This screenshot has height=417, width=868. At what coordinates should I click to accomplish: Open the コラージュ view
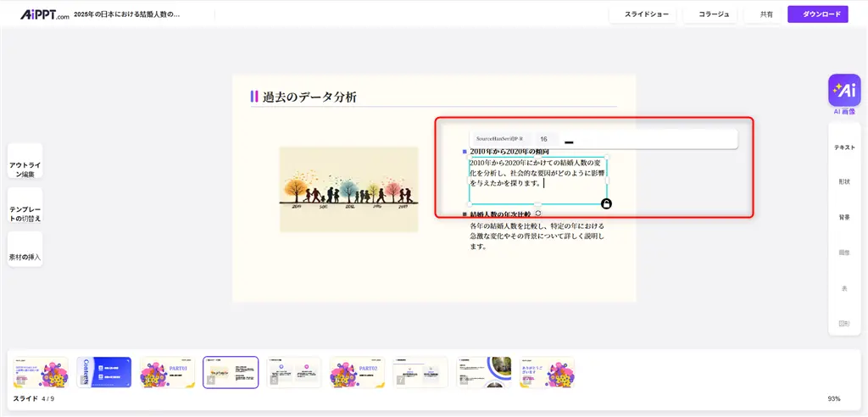709,14
